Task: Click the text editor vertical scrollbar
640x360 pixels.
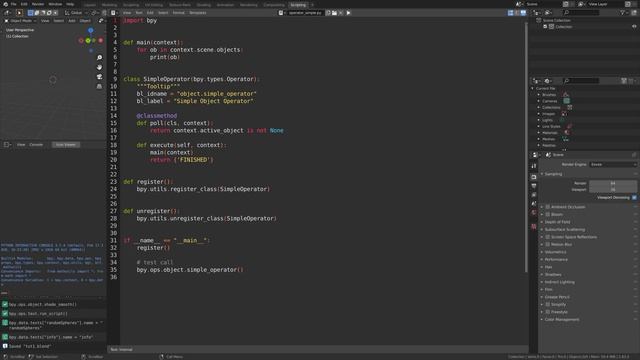Action: (x=526, y=147)
